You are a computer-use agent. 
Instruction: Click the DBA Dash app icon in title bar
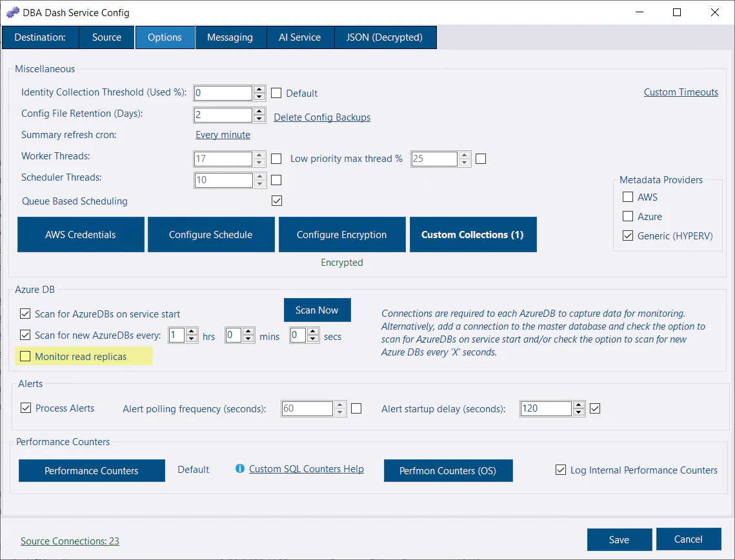click(x=13, y=12)
